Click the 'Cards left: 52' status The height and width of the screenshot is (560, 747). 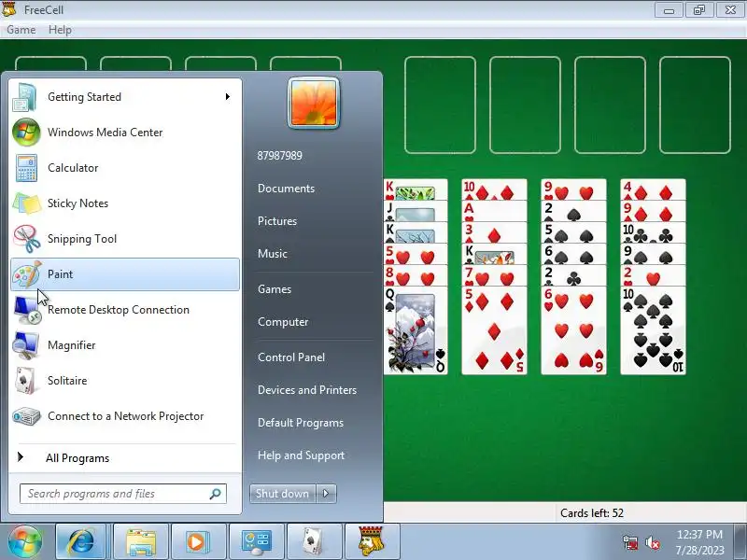pos(592,512)
